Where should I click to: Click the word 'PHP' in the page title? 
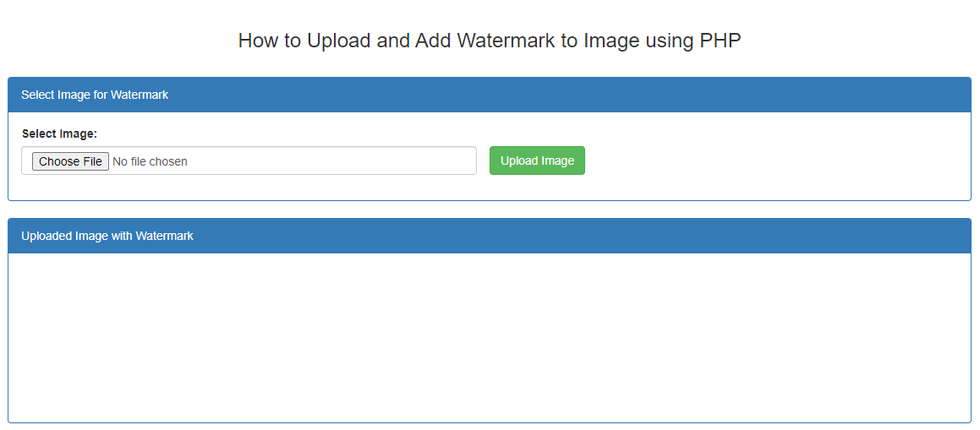click(x=720, y=41)
